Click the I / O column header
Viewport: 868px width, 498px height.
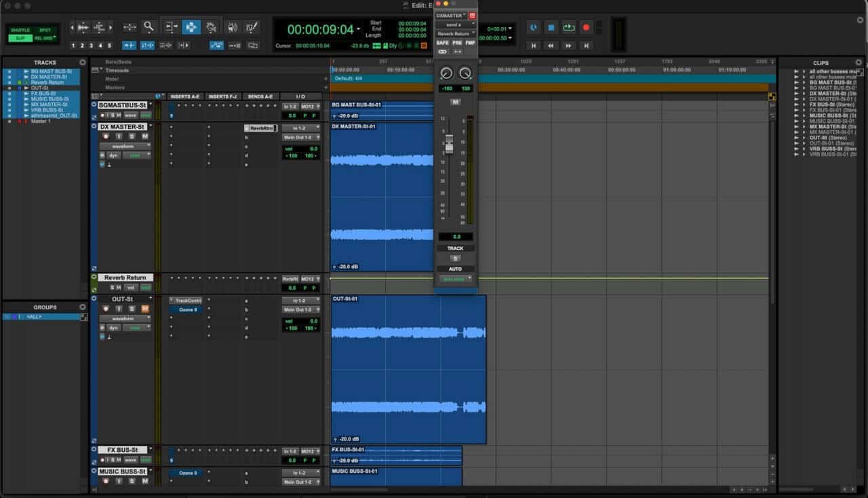tap(300, 96)
